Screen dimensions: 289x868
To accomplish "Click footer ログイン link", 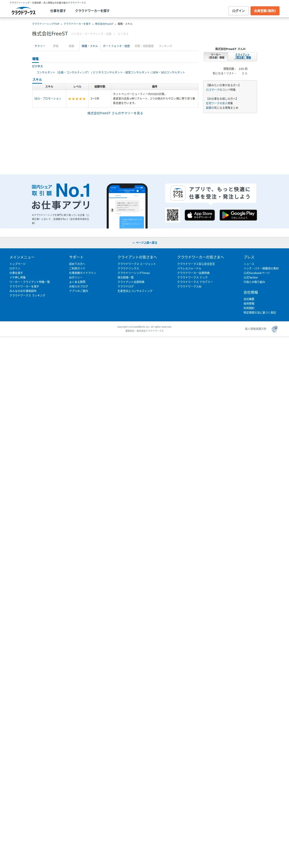I will coord(15,269).
